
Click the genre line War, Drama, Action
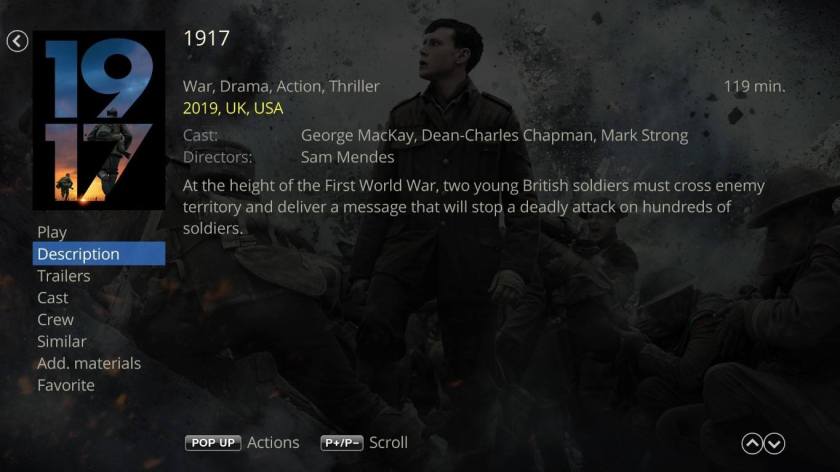click(281, 86)
